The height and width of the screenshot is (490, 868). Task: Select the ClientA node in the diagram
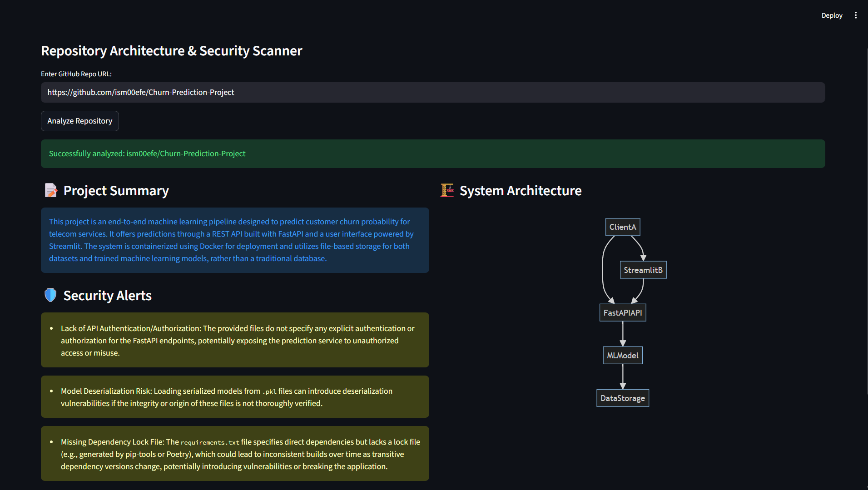[622, 227]
